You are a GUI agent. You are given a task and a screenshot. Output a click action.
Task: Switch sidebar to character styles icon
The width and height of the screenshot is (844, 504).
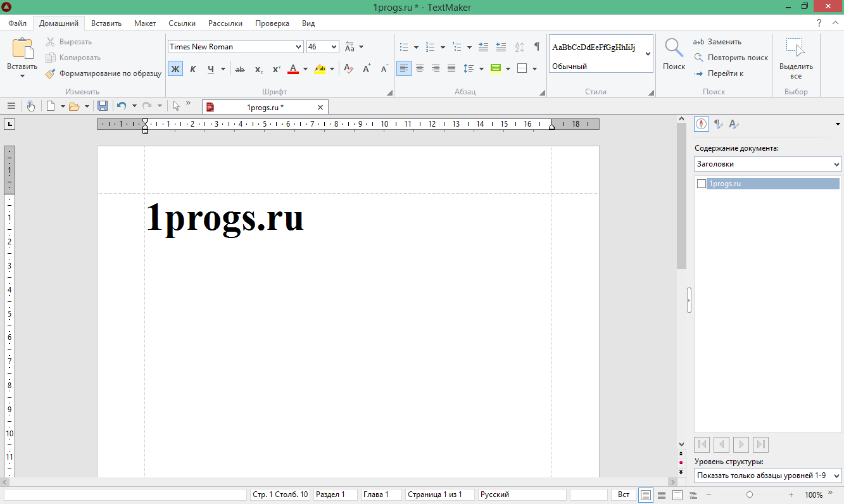[734, 124]
